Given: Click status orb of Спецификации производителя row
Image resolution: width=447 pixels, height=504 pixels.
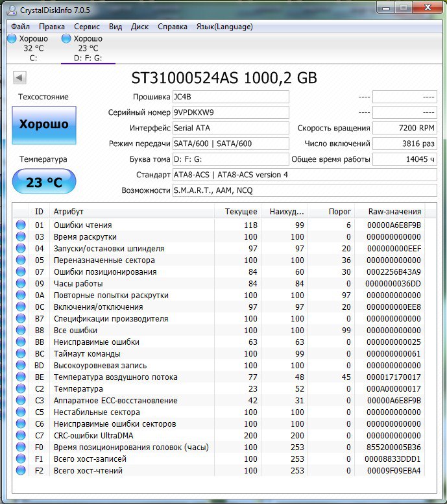Looking at the screenshot, I should (x=21, y=318).
